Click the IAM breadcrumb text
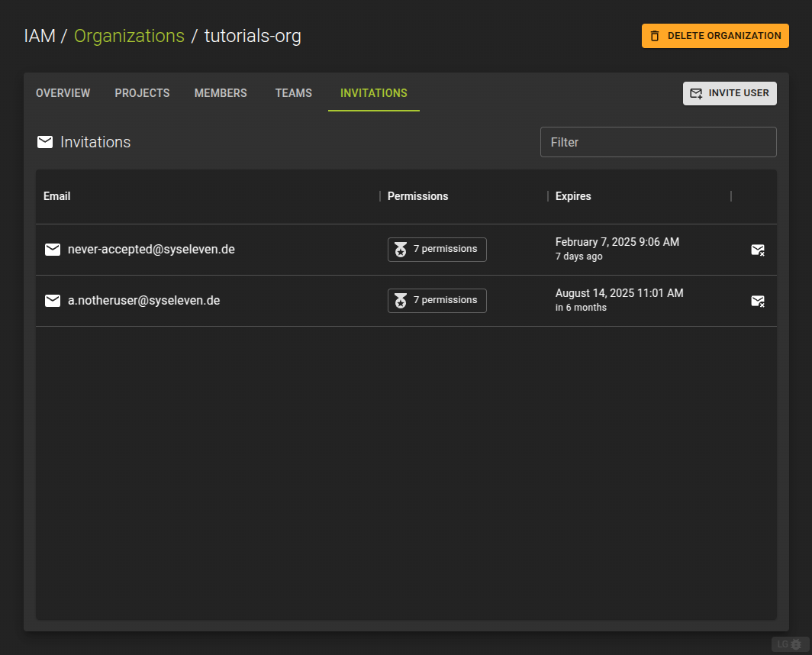 (x=40, y=36)
